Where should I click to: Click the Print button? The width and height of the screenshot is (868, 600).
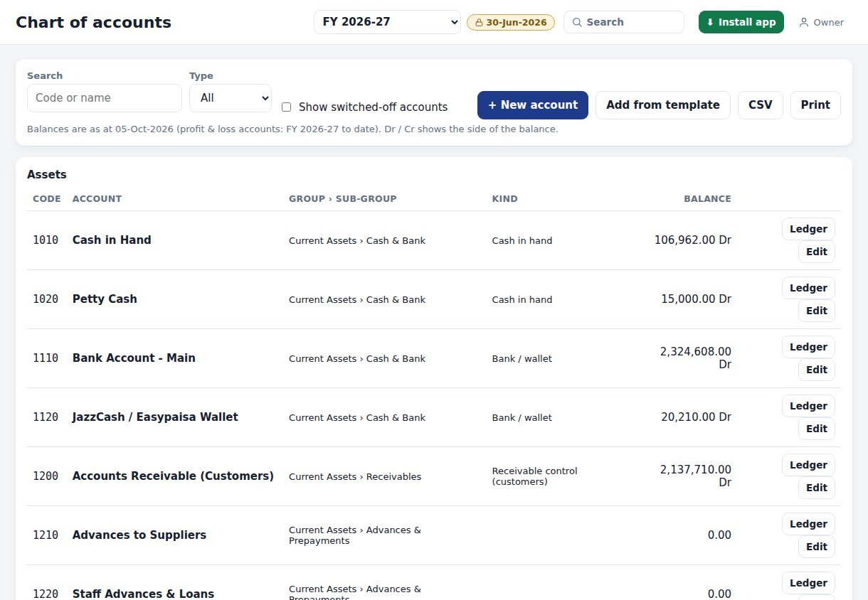coord(815,105)
